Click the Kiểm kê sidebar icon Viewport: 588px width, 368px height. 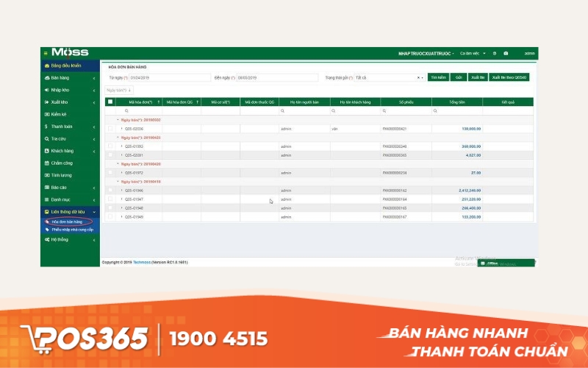47,114
